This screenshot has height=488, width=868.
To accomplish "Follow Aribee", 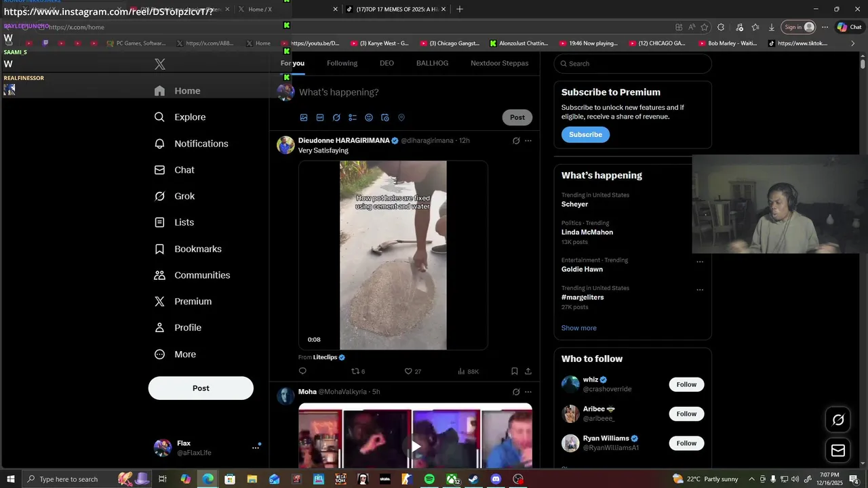I will 686,413.
